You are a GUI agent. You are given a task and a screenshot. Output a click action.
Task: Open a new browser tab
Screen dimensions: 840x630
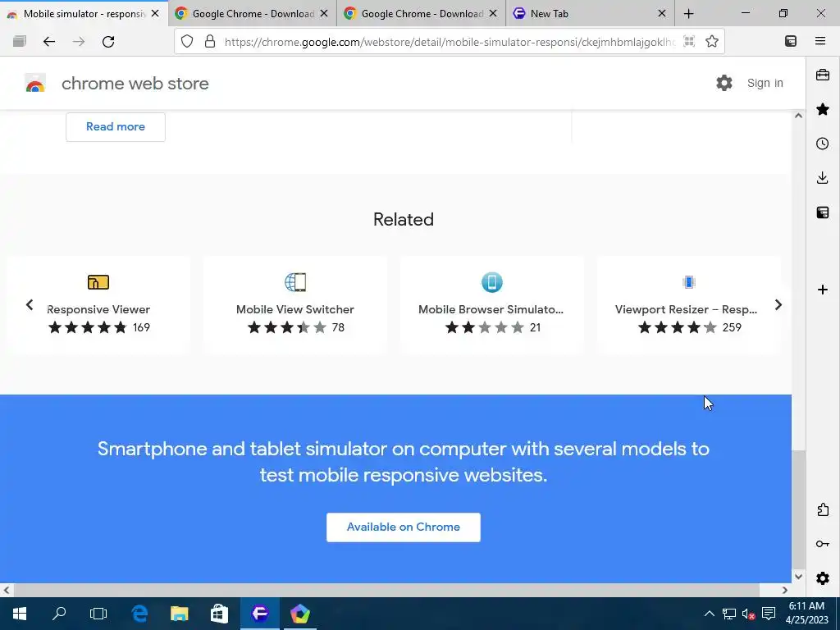point(689,14)
